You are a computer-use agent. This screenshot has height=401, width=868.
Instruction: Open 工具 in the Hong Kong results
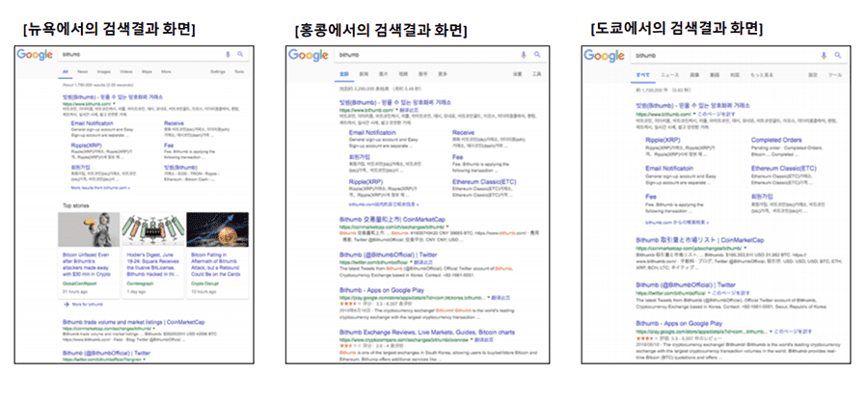coord(537,73)
